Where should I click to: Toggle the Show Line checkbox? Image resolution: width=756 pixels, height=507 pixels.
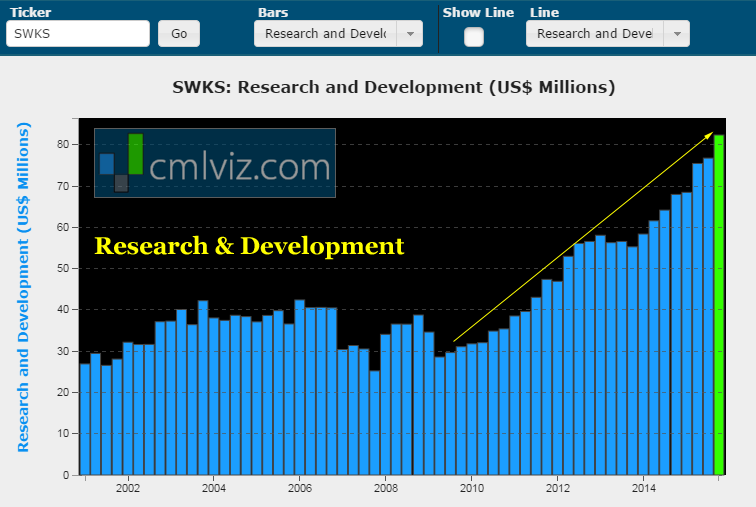473,37
